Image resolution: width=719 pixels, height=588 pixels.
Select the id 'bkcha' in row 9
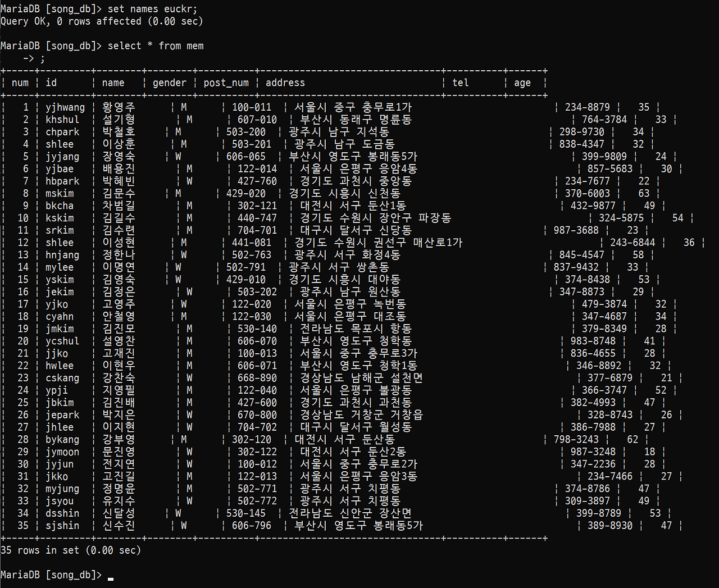[60, 206]
